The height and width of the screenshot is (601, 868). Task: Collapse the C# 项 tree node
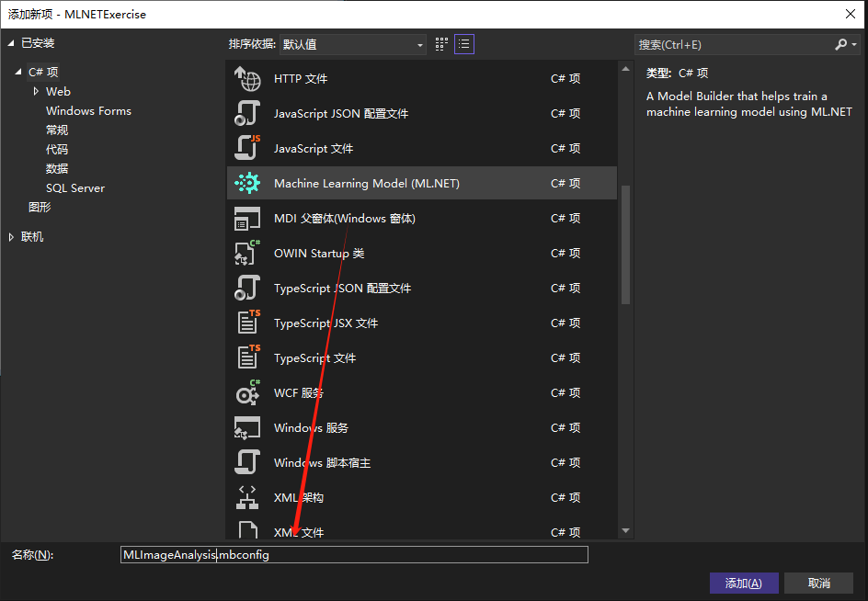pos(20,72)
